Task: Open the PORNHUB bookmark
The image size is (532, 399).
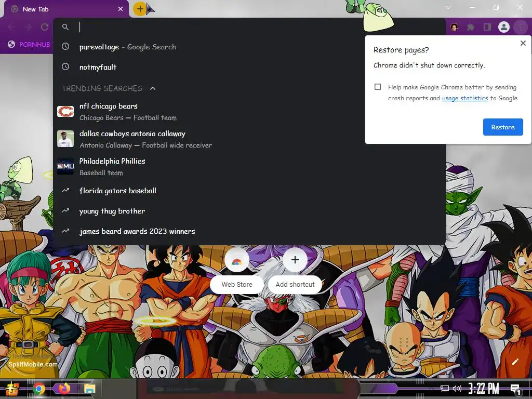Action: [29, 44]
